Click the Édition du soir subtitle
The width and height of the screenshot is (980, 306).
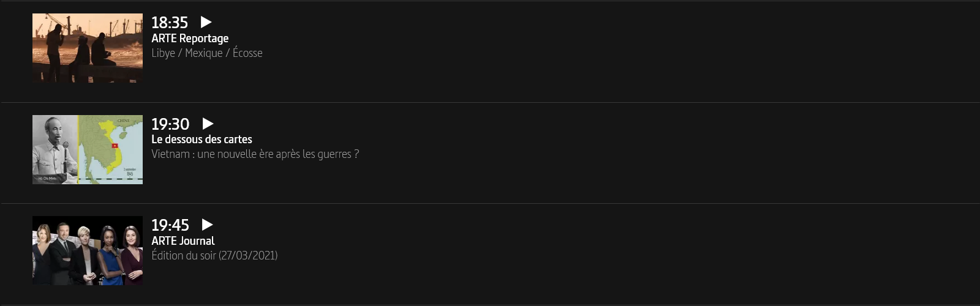[x=183, y=256]
